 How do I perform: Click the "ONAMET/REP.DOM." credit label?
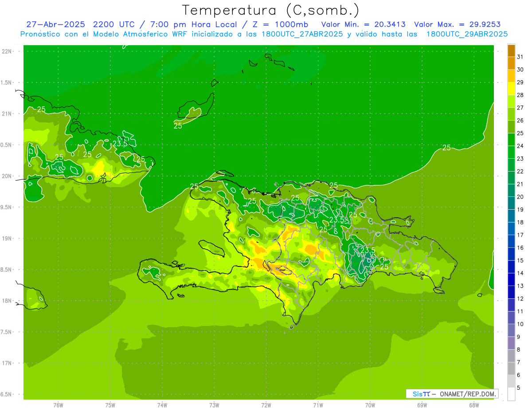point(467,394)
